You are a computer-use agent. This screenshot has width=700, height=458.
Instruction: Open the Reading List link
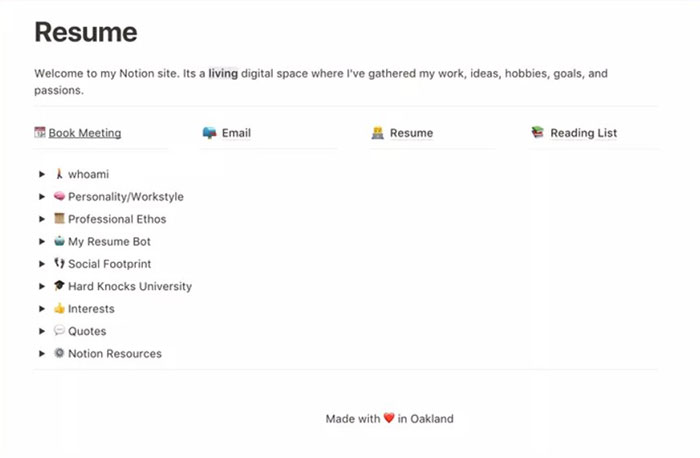583,133
